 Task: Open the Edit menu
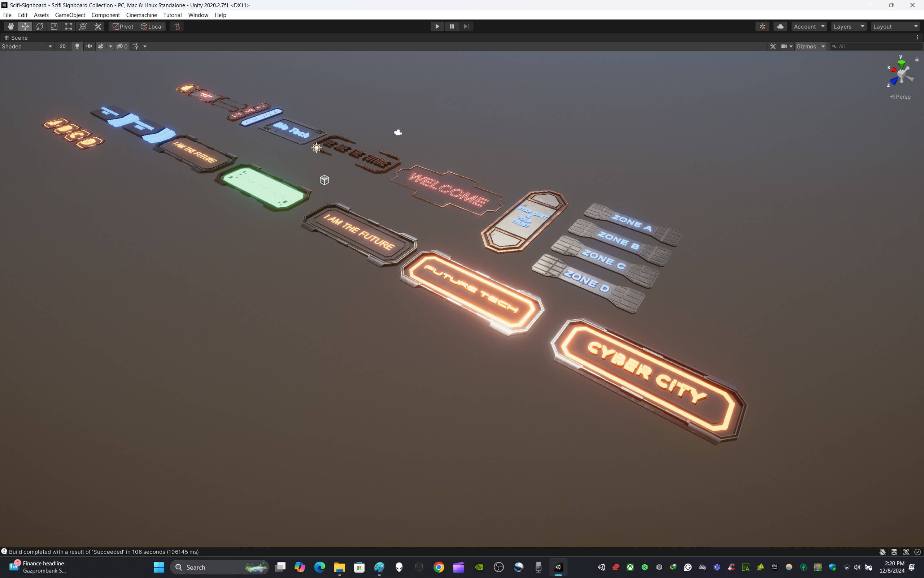click(x=22, y=15)
